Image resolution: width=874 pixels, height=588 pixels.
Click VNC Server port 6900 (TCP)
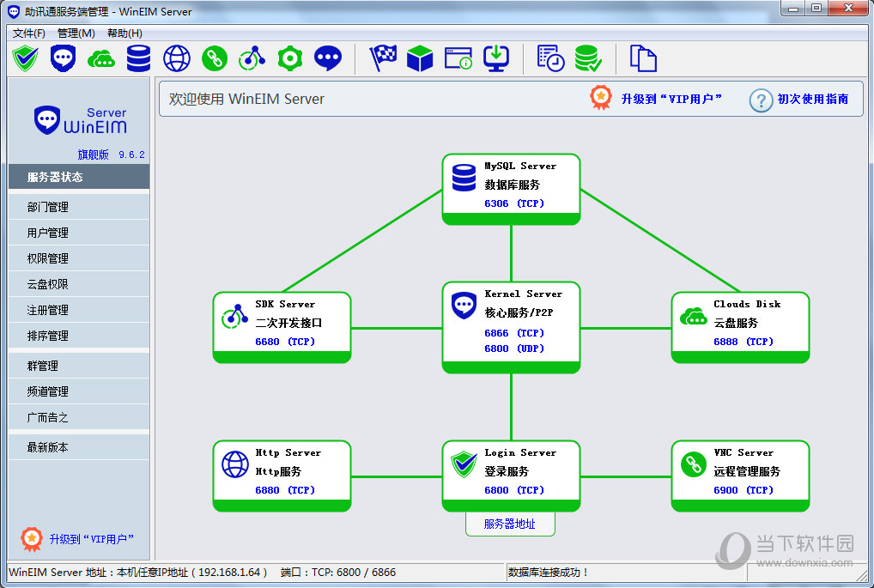tap(744, 490)
